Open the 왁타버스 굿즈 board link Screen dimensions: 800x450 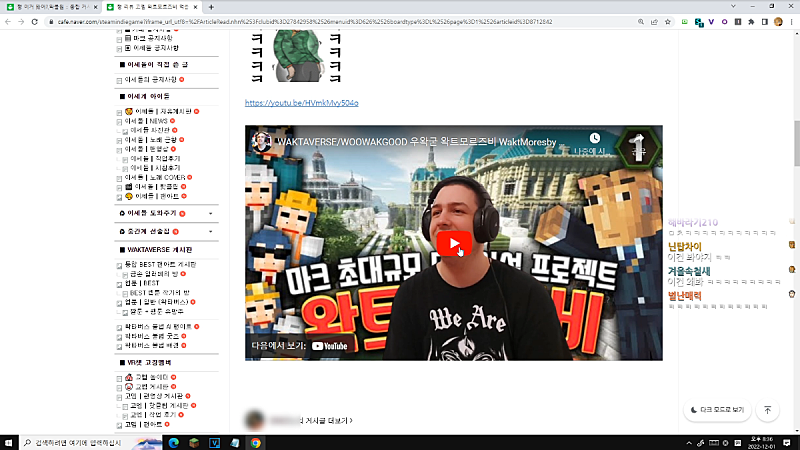152,336
